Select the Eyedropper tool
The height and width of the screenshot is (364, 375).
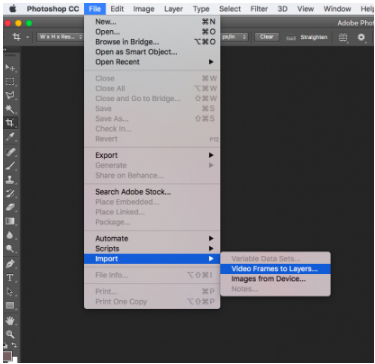tap(10, 137)
